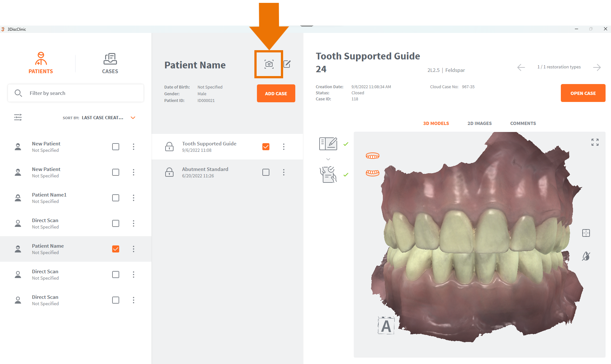Toggle the upper jaw model icon
Screen dimensions: 611x364
(372, 156)
